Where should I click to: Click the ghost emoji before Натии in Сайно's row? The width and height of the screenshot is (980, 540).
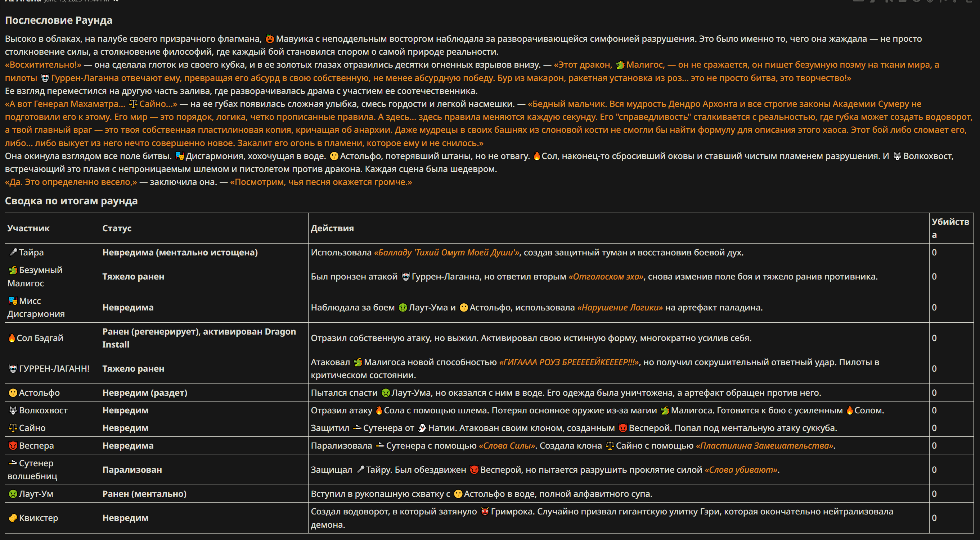click(422, 428)
